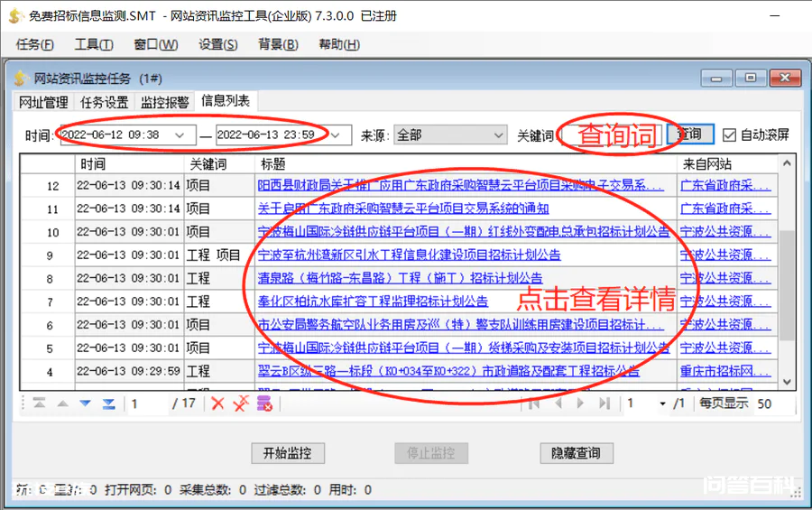Open link 奉化区柏坑水库扩容工程监理招标计划公告

(373, 301)
